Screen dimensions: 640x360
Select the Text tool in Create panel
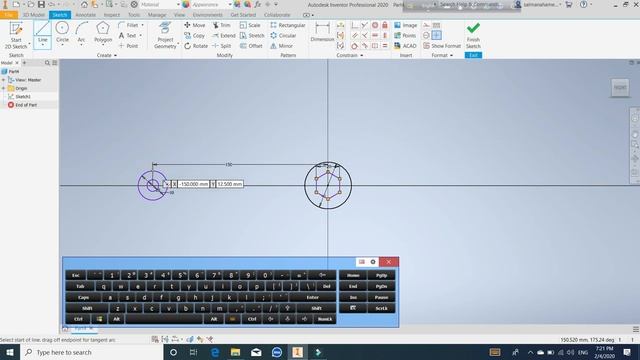tap(128, 36)
